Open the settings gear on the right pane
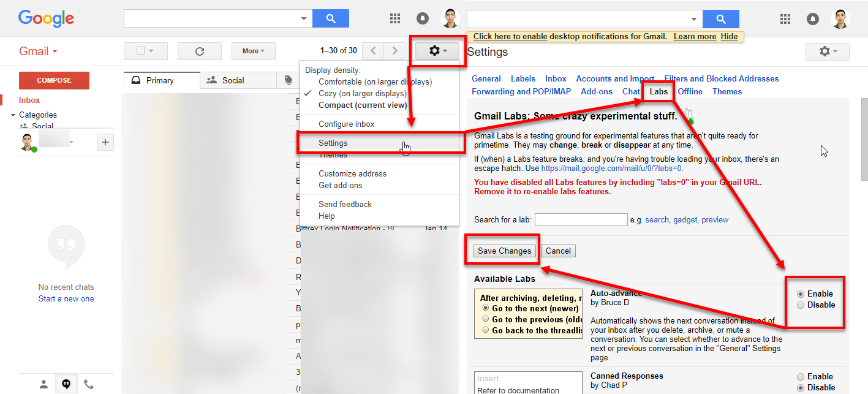This screenshot has height=394, width=868. [826, 51]
